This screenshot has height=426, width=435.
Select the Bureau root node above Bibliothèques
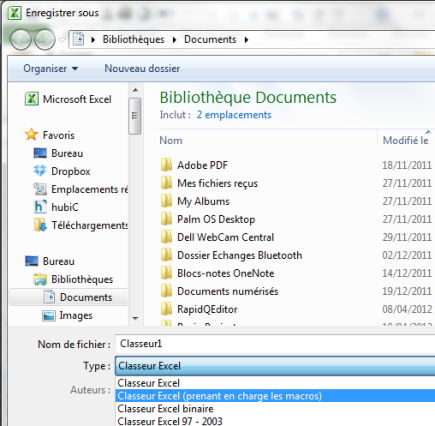(59, 261)
